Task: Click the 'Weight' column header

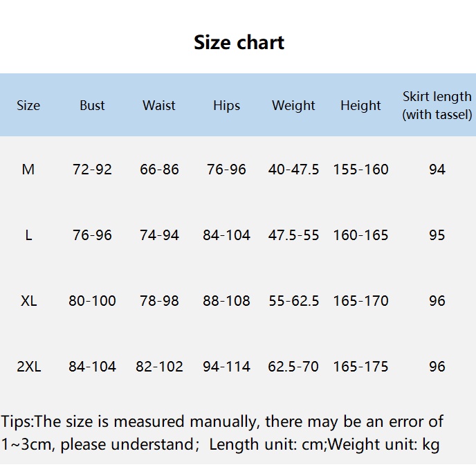Action: tap(293, 105)
